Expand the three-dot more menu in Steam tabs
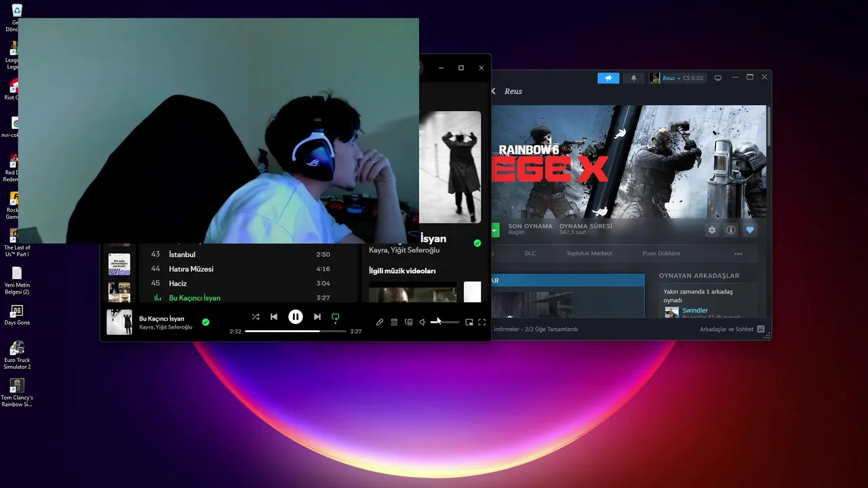Screen dimensions: 868x488 click(x=738, y=254)
